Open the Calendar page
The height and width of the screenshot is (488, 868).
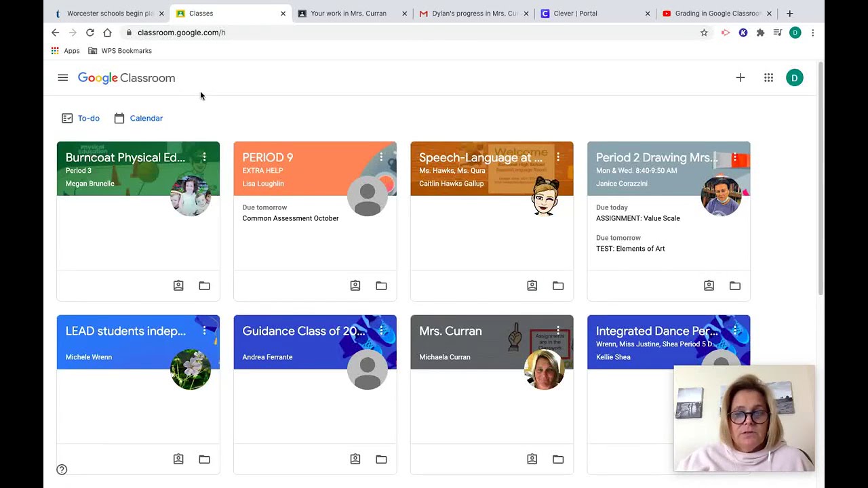tap(138, 118)
